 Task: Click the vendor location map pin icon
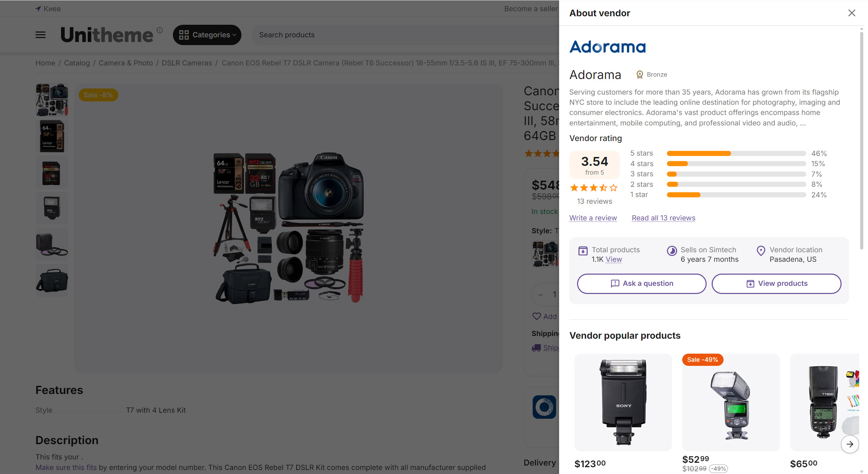tap(761, 251)
